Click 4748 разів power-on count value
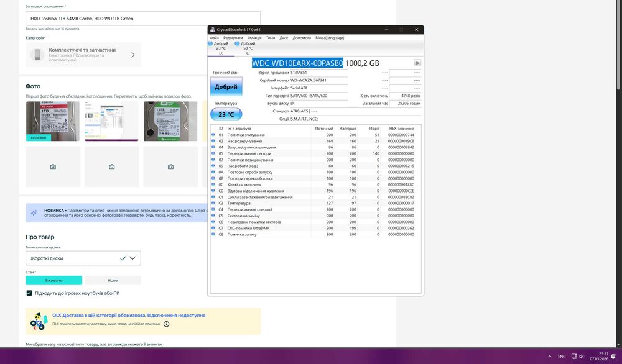The image size is (622, 364). (405, 96)
